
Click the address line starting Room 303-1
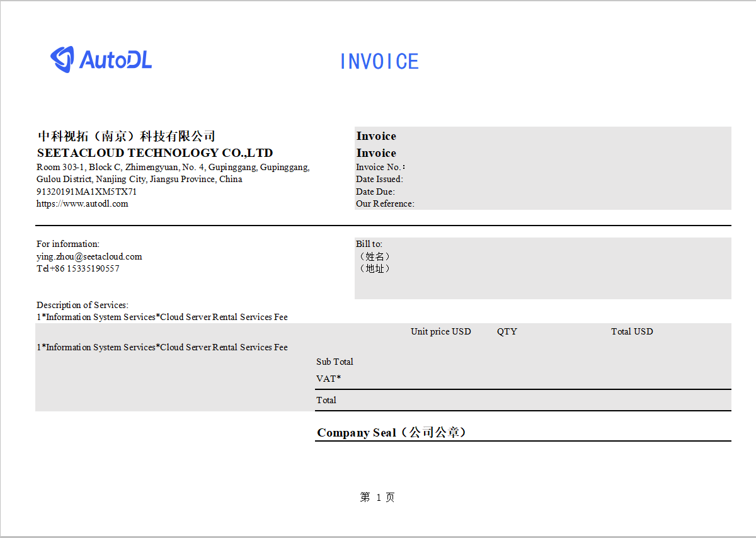[173, 167]
